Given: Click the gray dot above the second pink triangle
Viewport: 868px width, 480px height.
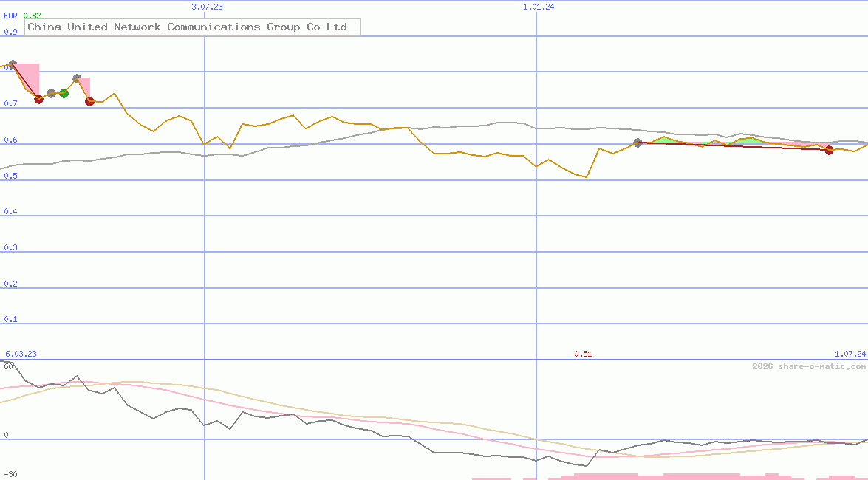Looking at the screenshot, I should [77, 78].
